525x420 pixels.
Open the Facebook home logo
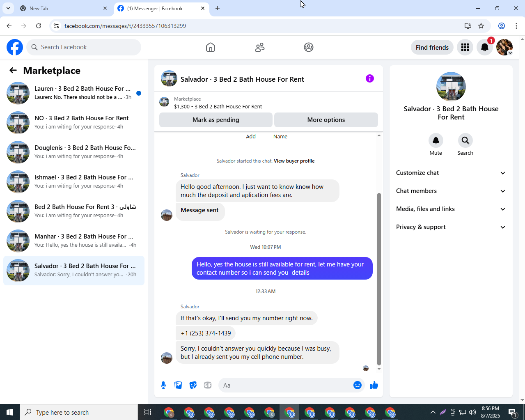click(15, 47)
